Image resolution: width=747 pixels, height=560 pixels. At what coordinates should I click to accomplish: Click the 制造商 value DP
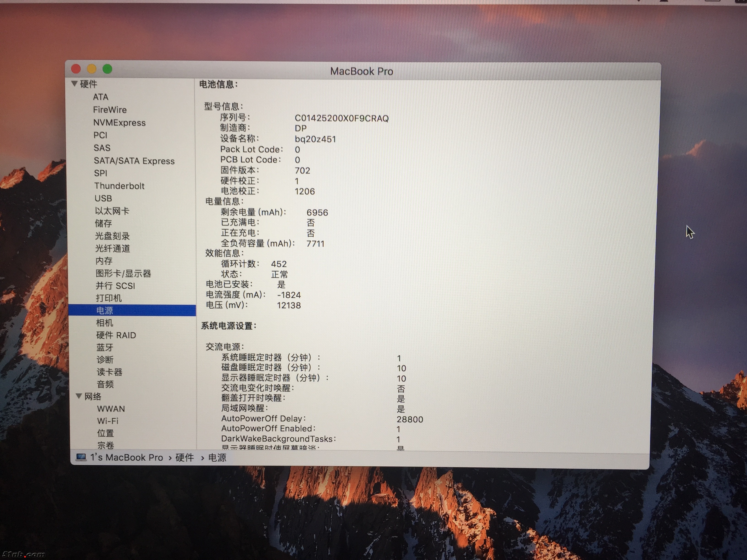300,128
